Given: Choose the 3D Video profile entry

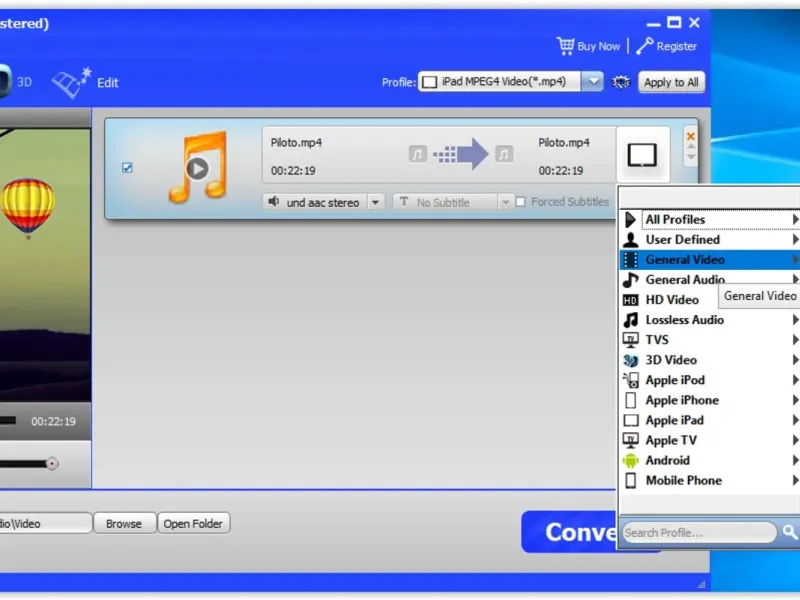Looking at the screenshot, I should coord(710,360).
